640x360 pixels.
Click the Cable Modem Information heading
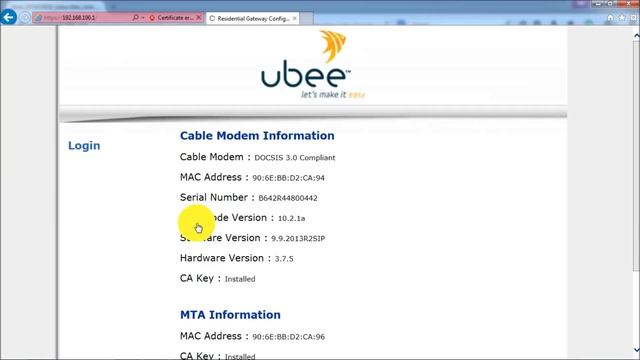(x=257, y=136)
